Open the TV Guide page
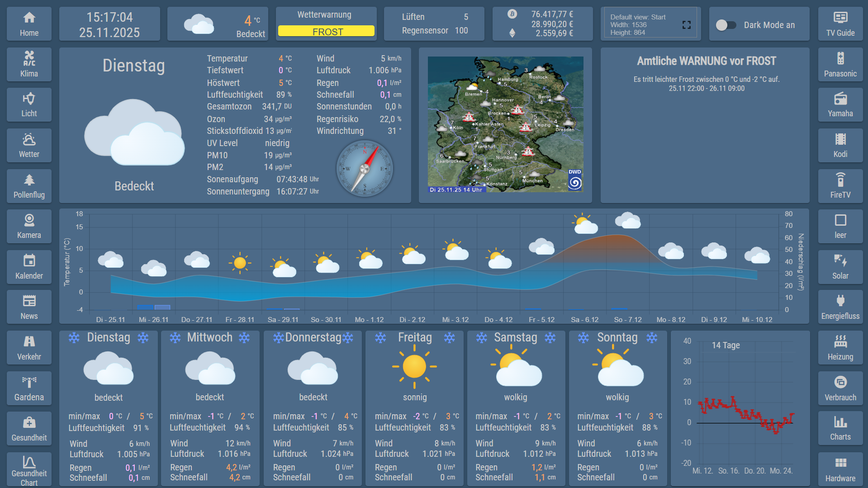868x488 pixels. [840, 24]
